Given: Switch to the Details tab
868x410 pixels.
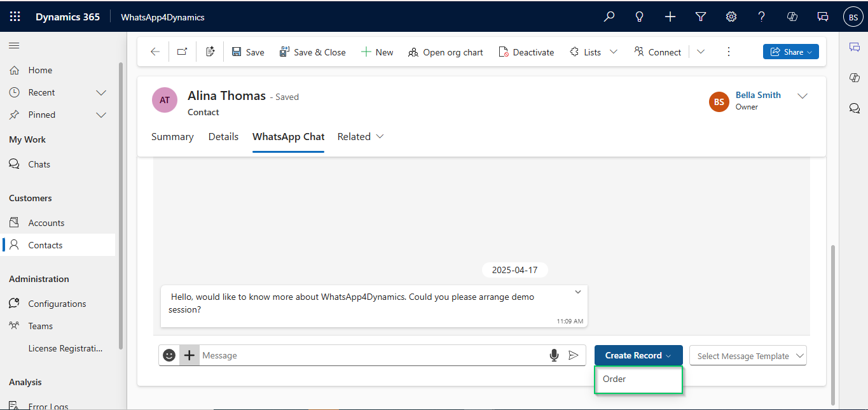Looking at the screenshot, I should point(223,137).
